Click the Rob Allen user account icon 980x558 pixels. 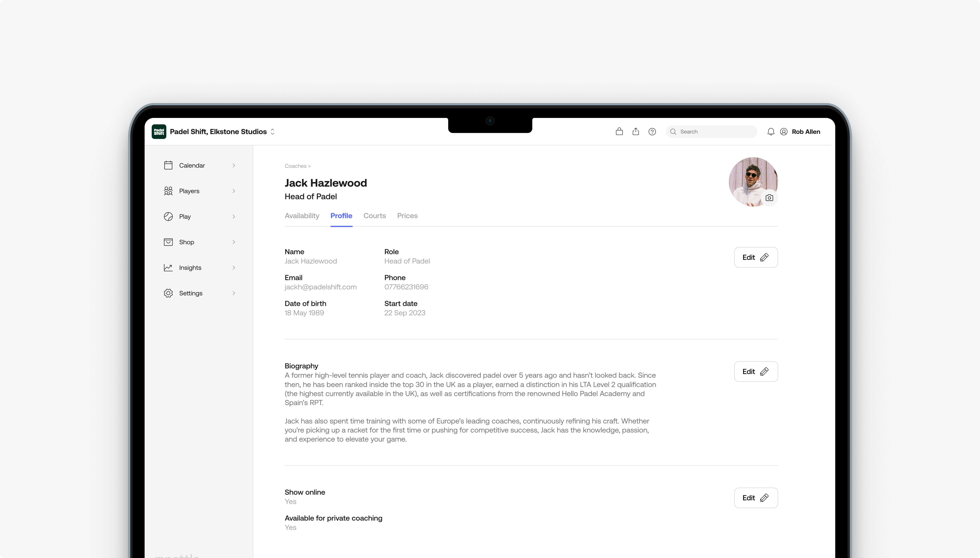point(784,131)
